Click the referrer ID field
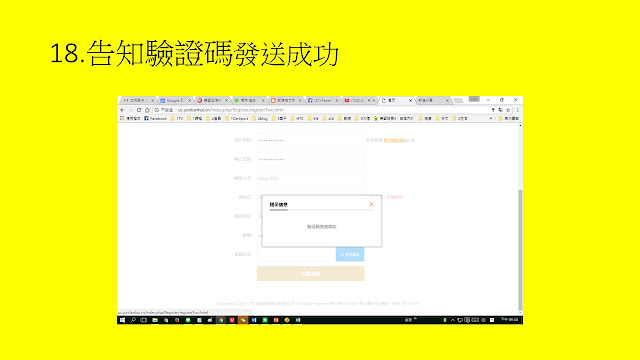This screenshot has height=360, width=640. pos(309,178)
